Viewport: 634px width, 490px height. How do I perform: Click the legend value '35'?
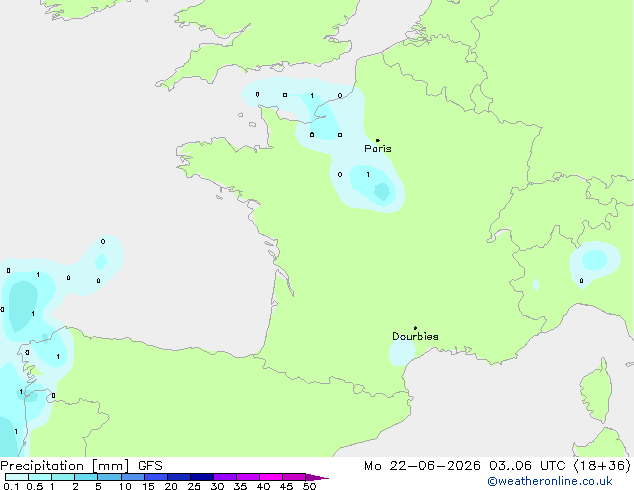pyautogui.click(x=241, y=486)
